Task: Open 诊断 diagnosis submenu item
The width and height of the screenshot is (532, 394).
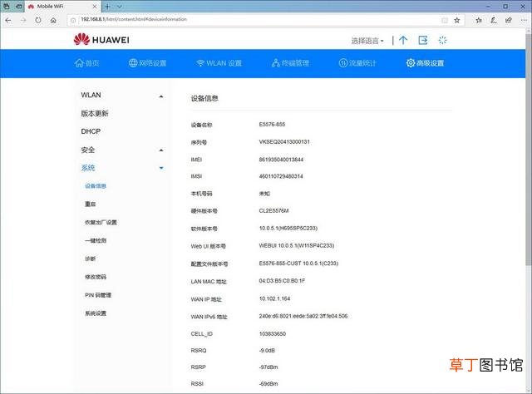Action: pos(91,259)
